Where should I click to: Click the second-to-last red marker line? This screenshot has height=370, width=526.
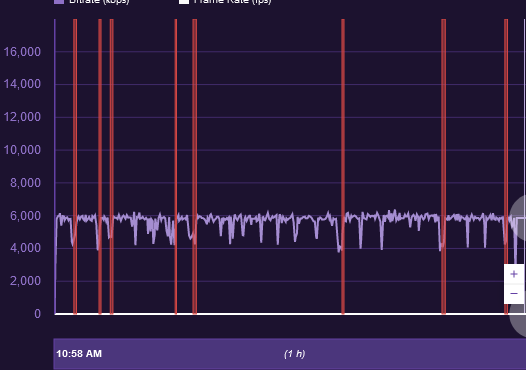[443, 167]
